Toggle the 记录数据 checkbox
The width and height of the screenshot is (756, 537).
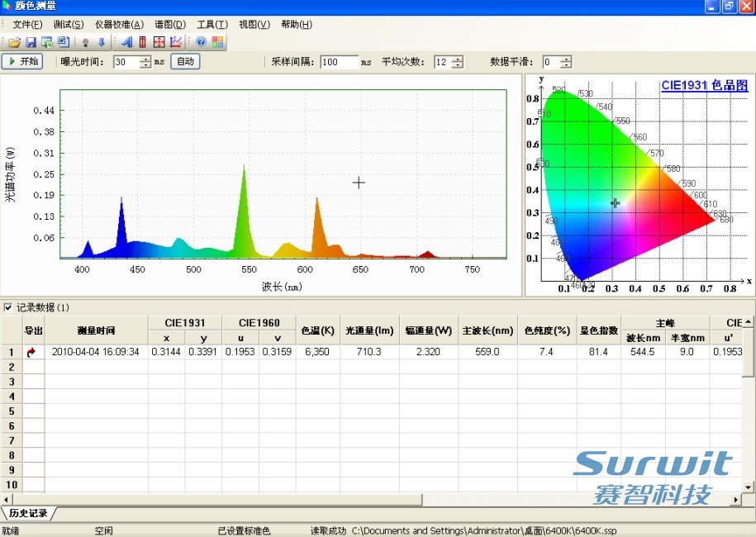tap(8, 308)
